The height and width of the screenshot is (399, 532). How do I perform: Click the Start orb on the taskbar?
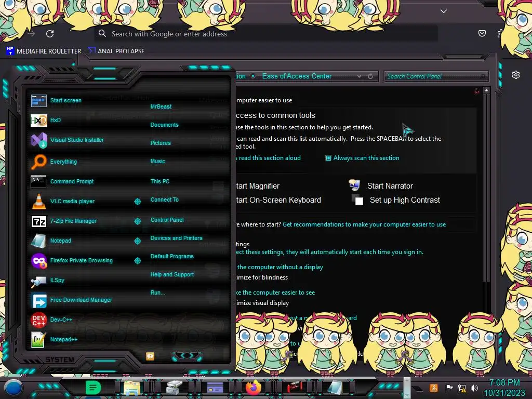point(14,388)
